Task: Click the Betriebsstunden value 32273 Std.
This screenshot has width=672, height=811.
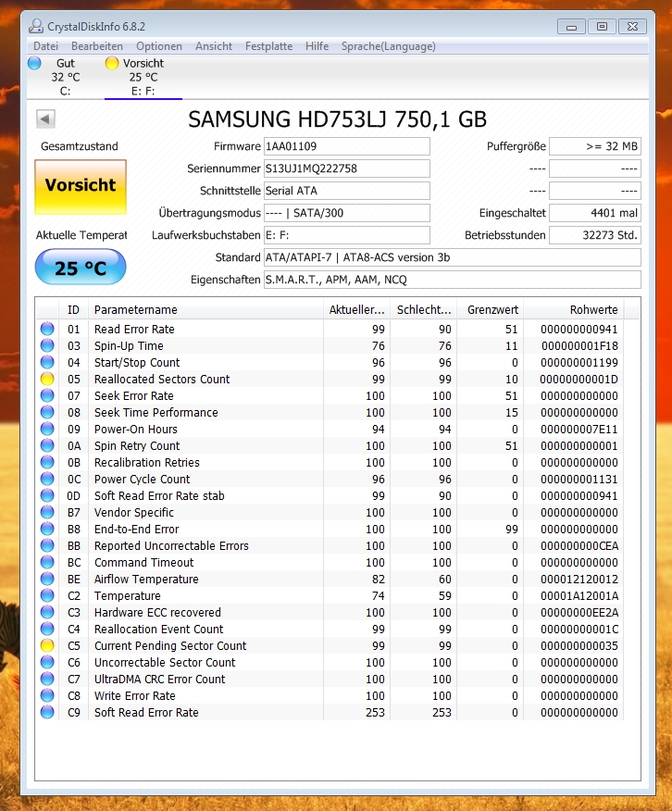Action: coord(595,235)
